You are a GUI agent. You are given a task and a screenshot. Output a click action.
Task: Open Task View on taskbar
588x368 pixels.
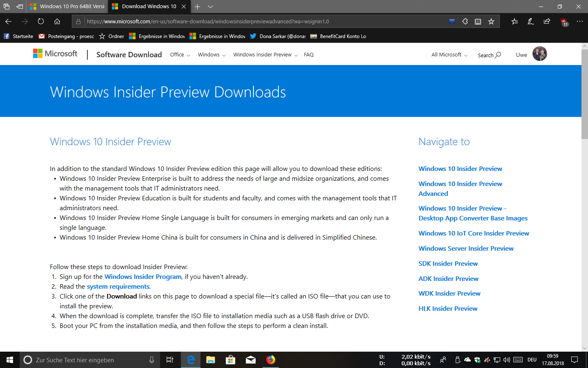[170, 360]
